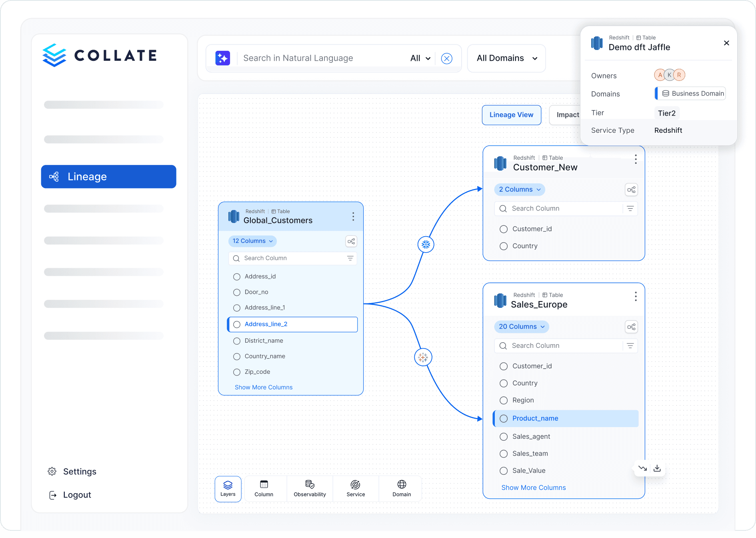
Task: Select Country radio in Customer_New table
Action: (x=504, y=246)
